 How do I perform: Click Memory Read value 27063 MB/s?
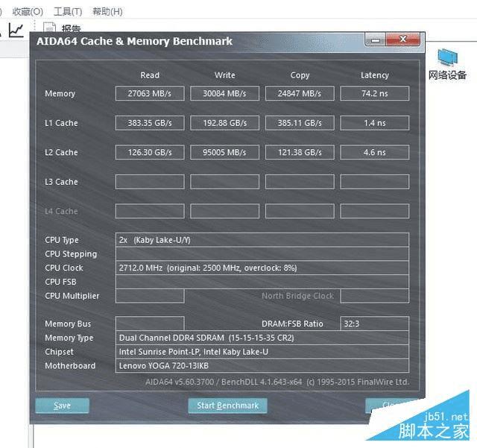pos(150,93)
